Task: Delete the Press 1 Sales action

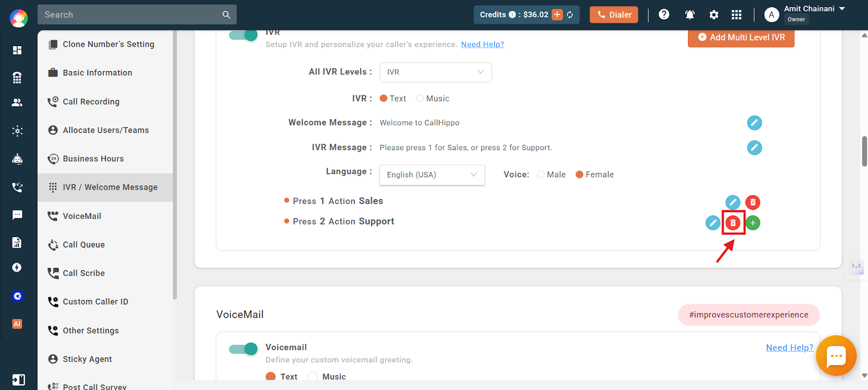Action: (x=752, y=202)
